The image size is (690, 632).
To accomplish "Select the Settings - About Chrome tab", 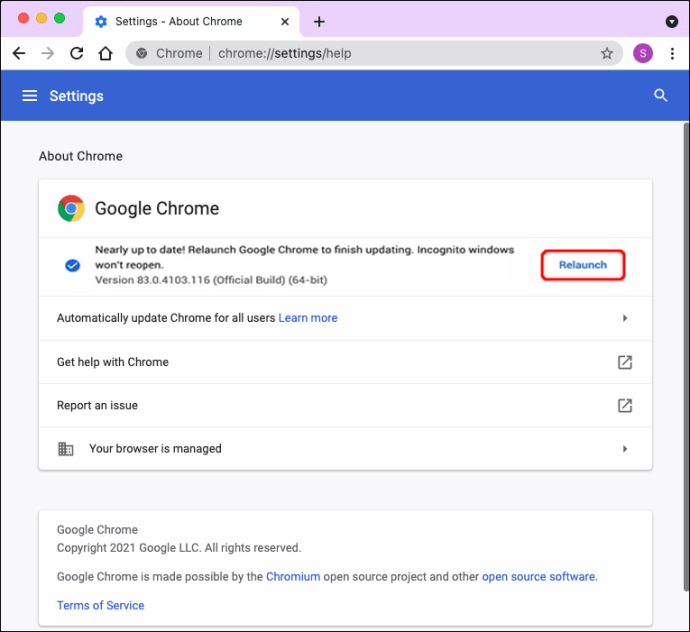I will [178, 21].
